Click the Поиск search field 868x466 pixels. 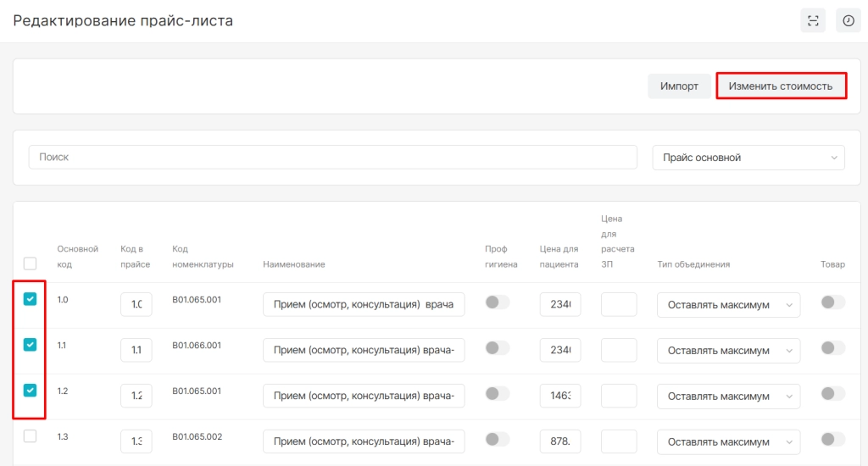tap(332, 158)
